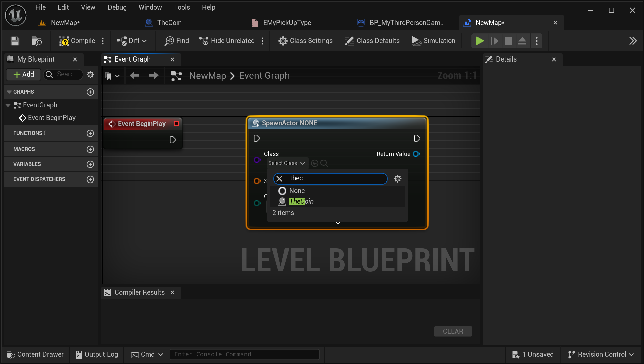
Task: Collapse the EventGraph tree item
Action: click(x=8, y=105)
